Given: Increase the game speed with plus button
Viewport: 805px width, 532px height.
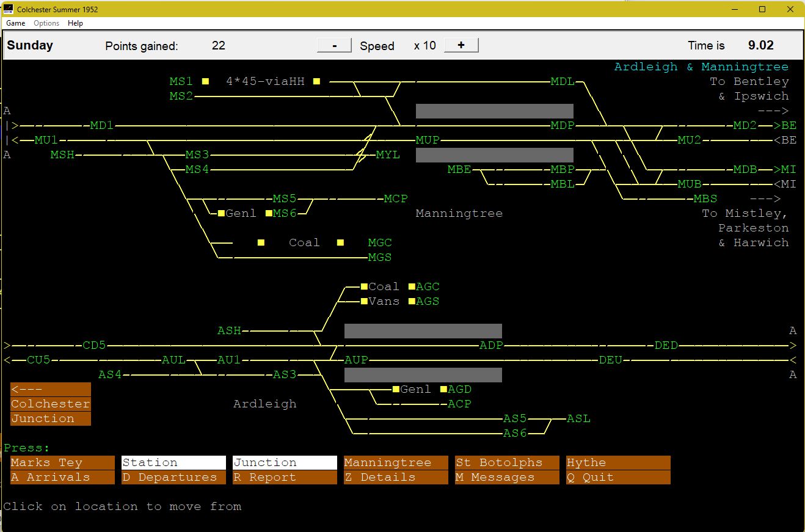Looking at the screenshot, I should 461,46.
